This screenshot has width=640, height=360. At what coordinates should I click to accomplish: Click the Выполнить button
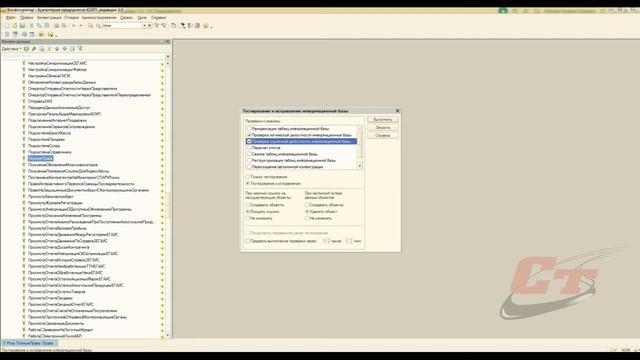click(382, 120)
